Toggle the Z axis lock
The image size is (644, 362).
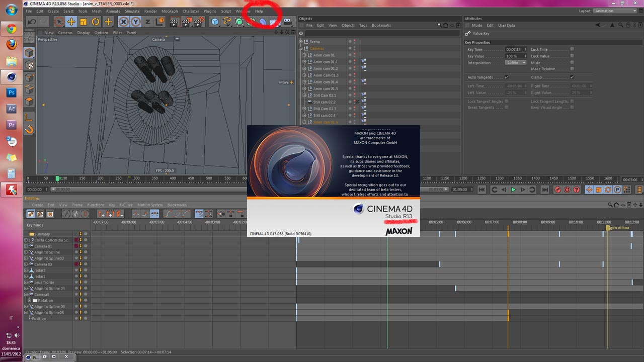point(147,22)
